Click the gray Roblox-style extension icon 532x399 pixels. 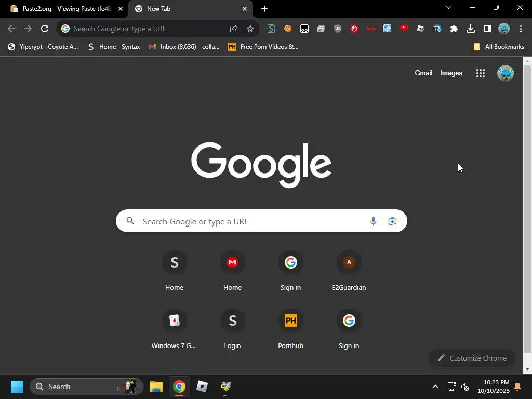pyautogui.click(x=421, y=29)
